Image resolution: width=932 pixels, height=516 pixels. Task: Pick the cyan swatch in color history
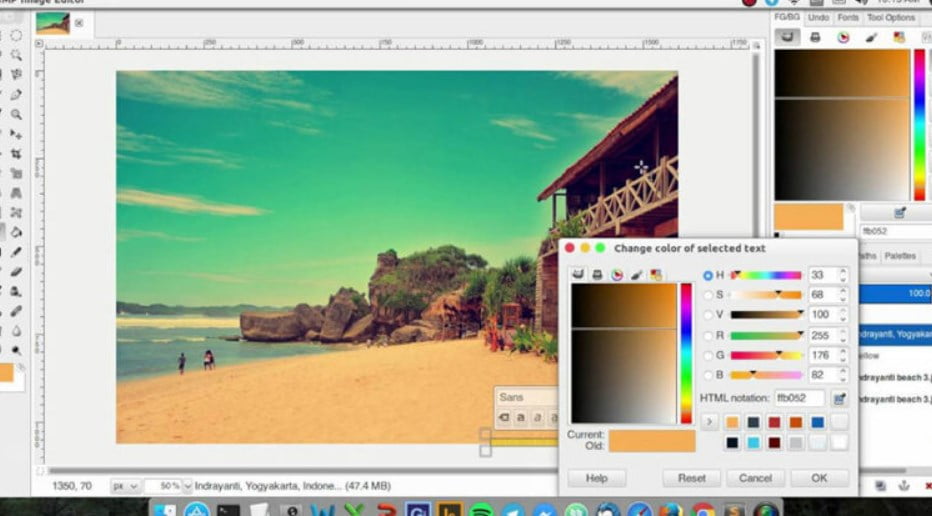pos(754,442)
